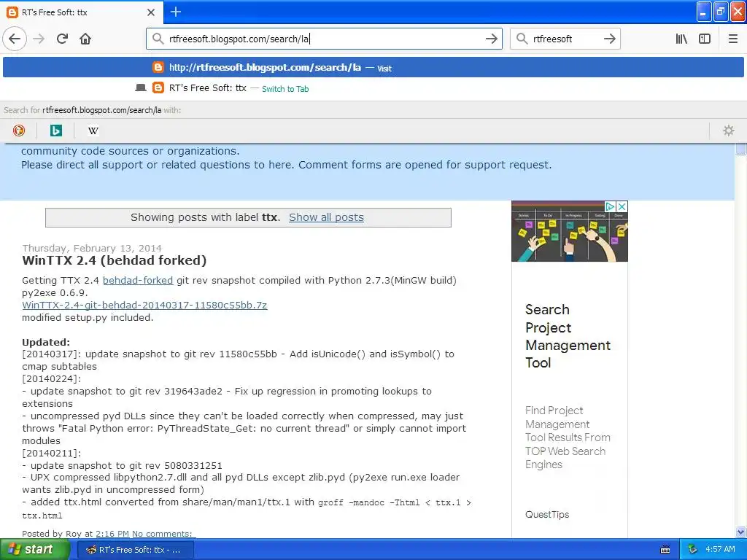
Task: Click the 4:57 AM clock
Action: pyautogui.click(x=720, y=550)
